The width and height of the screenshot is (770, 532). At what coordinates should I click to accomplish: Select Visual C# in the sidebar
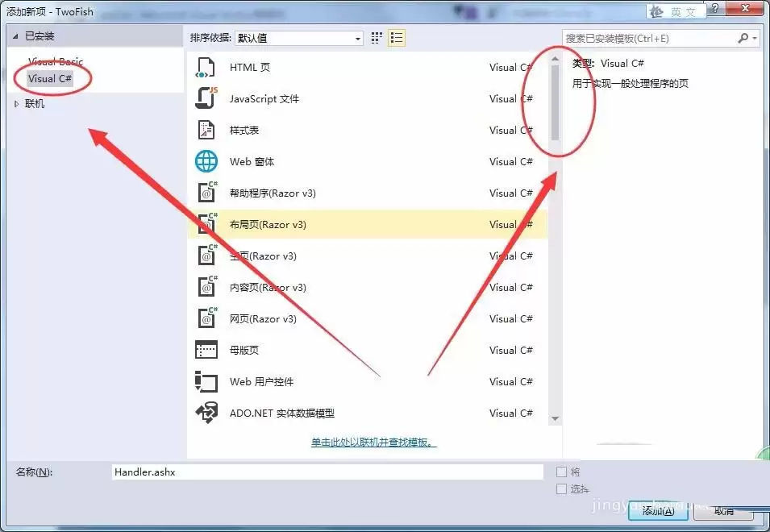pyautogui.click(x=48, y=78)
